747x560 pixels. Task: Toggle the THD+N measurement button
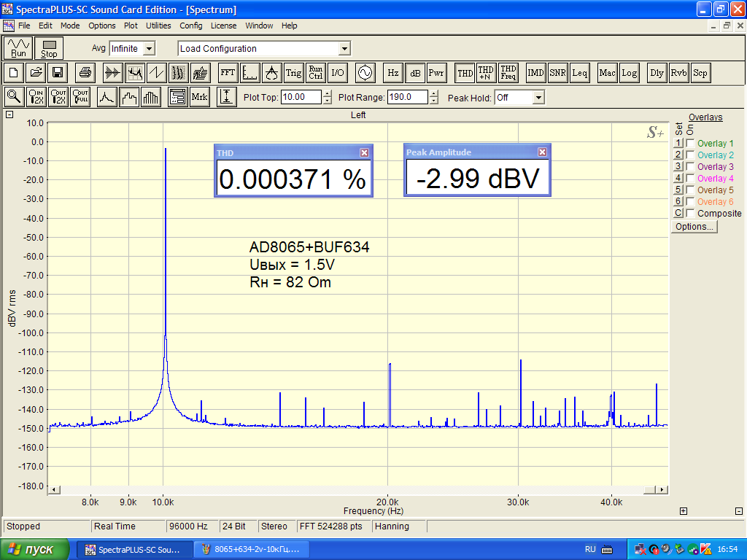tap(486, 73)
